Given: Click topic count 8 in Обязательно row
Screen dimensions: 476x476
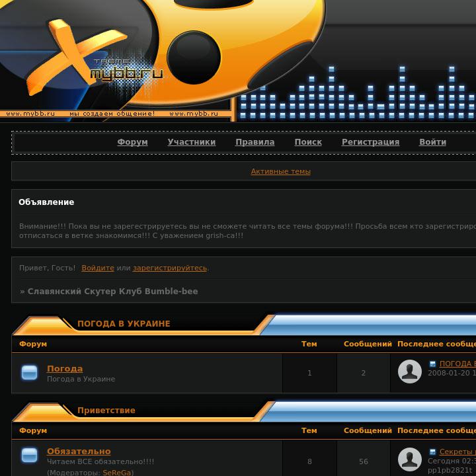Looking at the screenshot, I should 309,461.
